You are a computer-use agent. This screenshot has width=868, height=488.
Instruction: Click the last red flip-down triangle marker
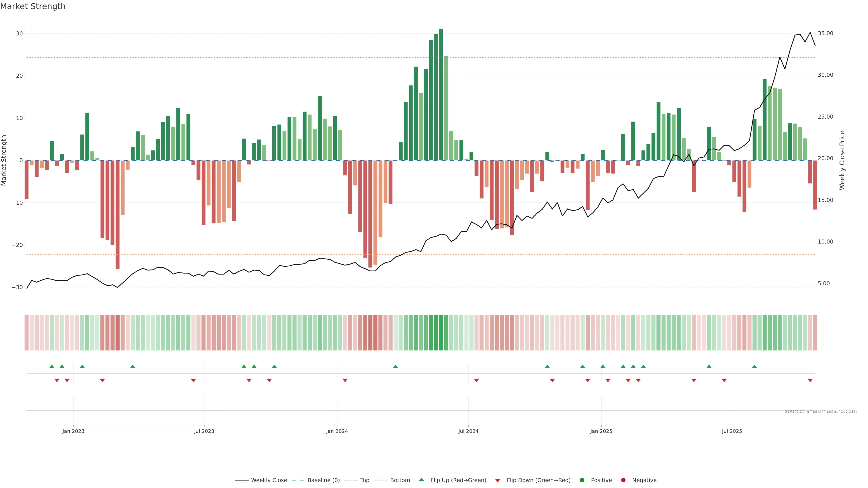tap(810, 380)
